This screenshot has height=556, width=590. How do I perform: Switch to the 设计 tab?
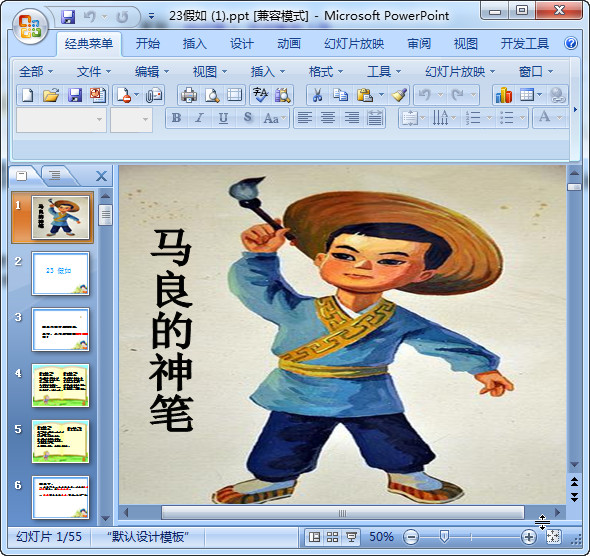242,44
